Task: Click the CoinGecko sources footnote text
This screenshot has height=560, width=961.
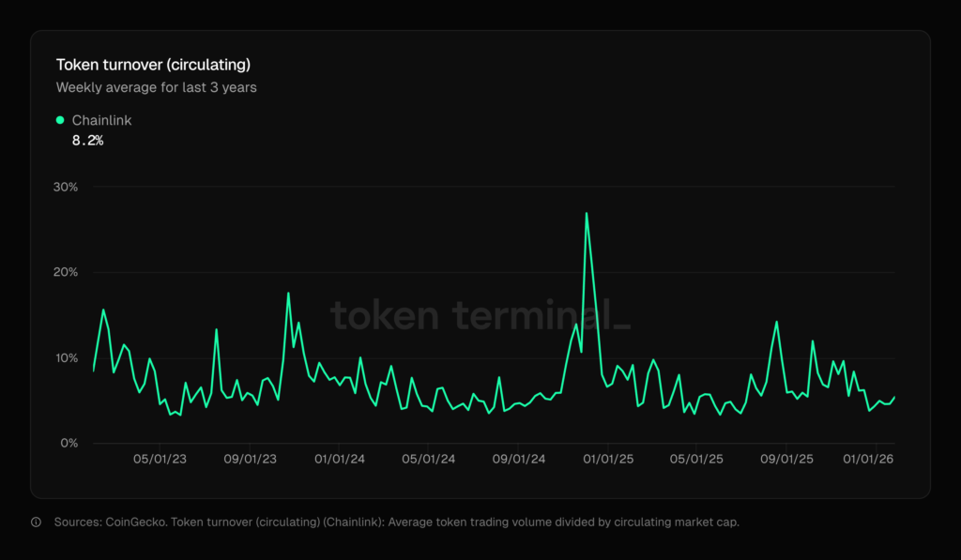Action: (397, 522)
